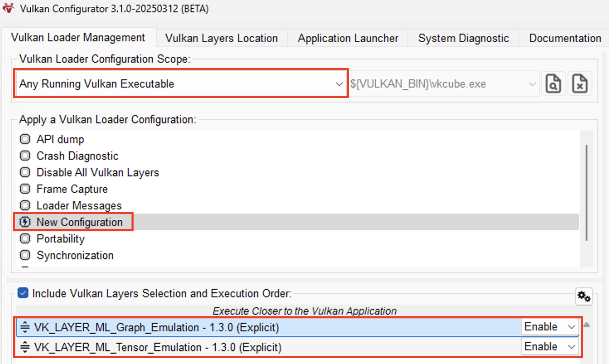Click the API dump label
The width and height of the screenshot is (609, 364).
pyautogui.click(x=60, y=139)
